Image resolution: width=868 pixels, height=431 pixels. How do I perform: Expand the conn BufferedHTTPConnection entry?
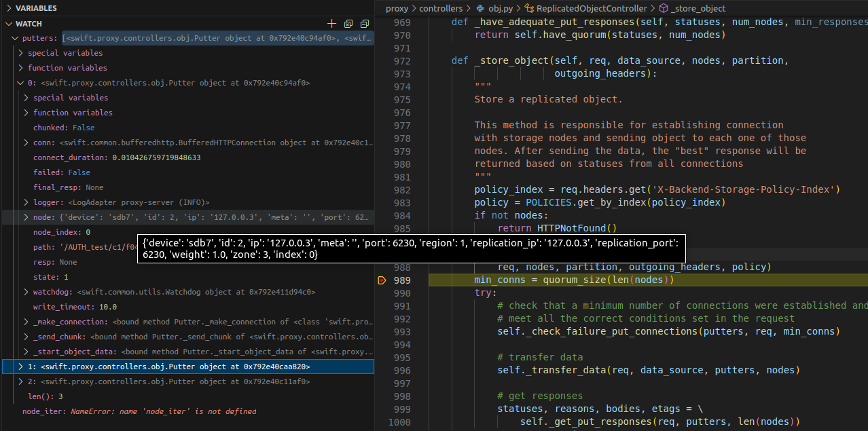coord(26,143)
